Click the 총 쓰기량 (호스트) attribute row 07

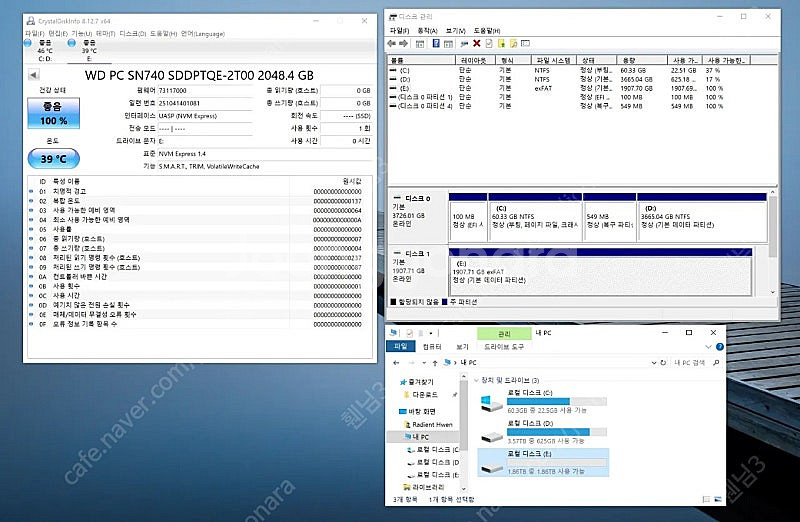pyautogui.click(x=199, y=248)
